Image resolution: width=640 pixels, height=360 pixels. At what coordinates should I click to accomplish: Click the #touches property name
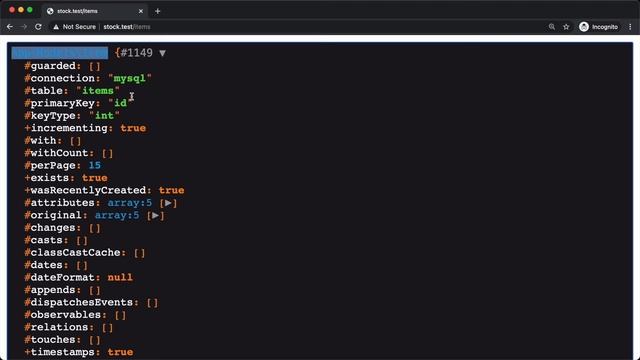click(x=50, y=340)
